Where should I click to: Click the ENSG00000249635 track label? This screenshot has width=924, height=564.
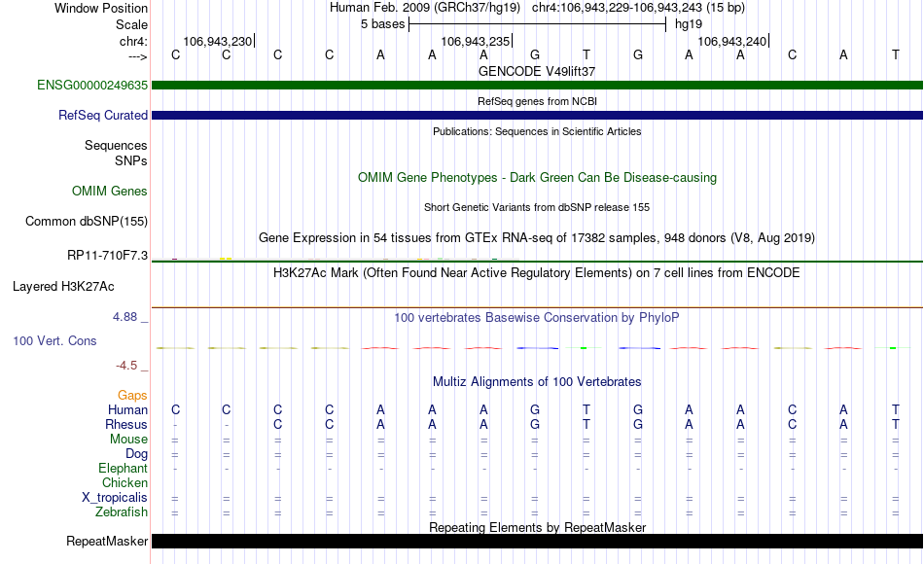tap(92, 86)
